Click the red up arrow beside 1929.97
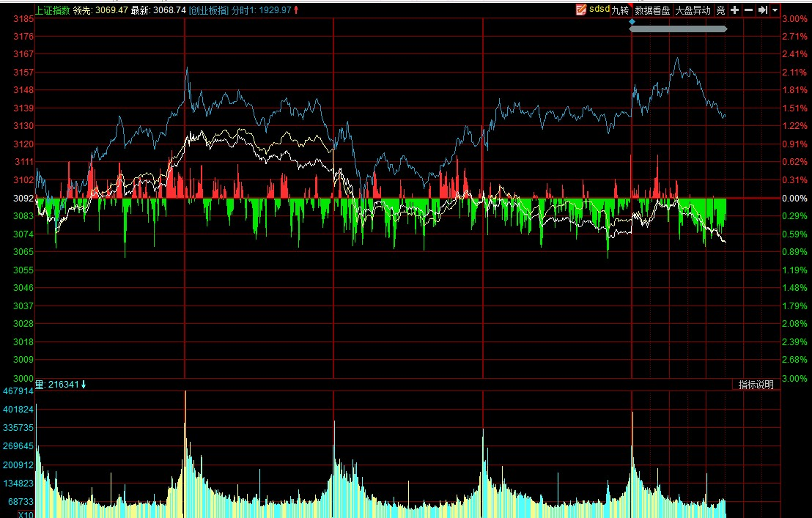 [x=296, y=10]
